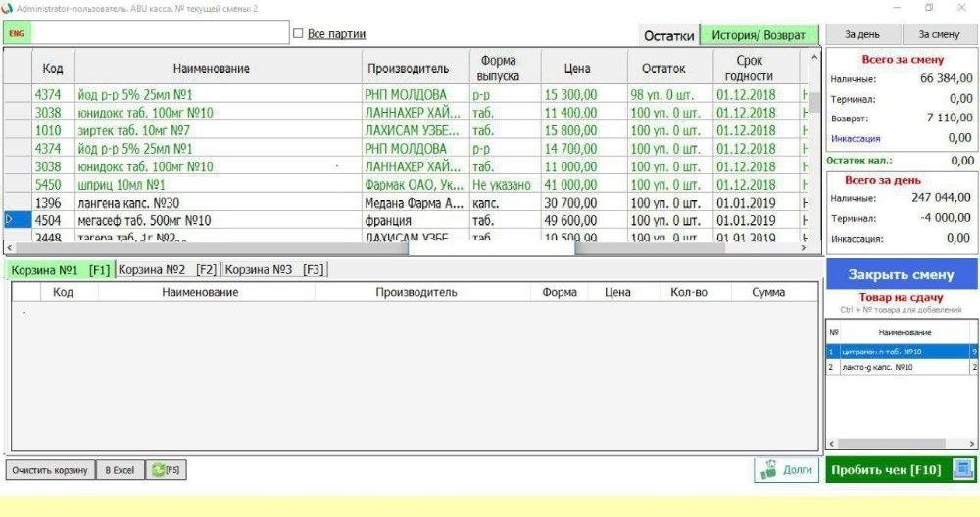This screenshot has width=980, height=517.
Task: Open the Долги debts button
Action: pyautogui.click(x=786, y=470)
